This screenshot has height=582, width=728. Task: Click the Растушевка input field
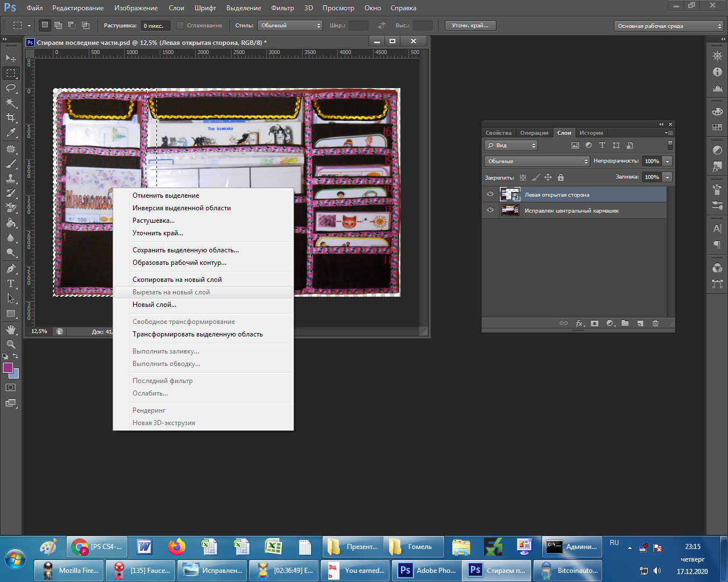pos(155,26)
